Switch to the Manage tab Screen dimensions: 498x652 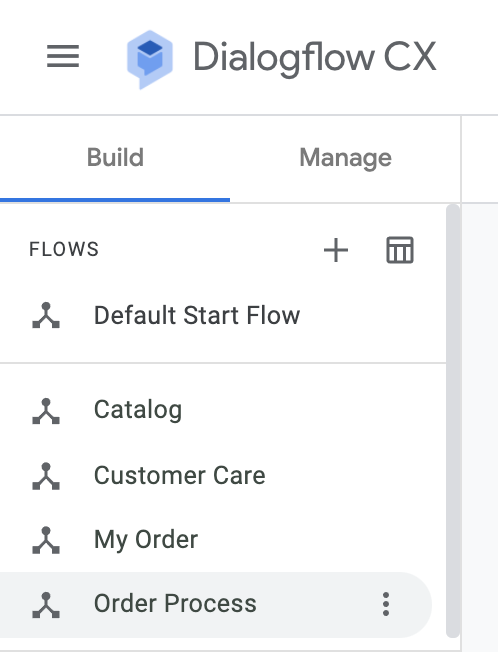click(345, 158)
